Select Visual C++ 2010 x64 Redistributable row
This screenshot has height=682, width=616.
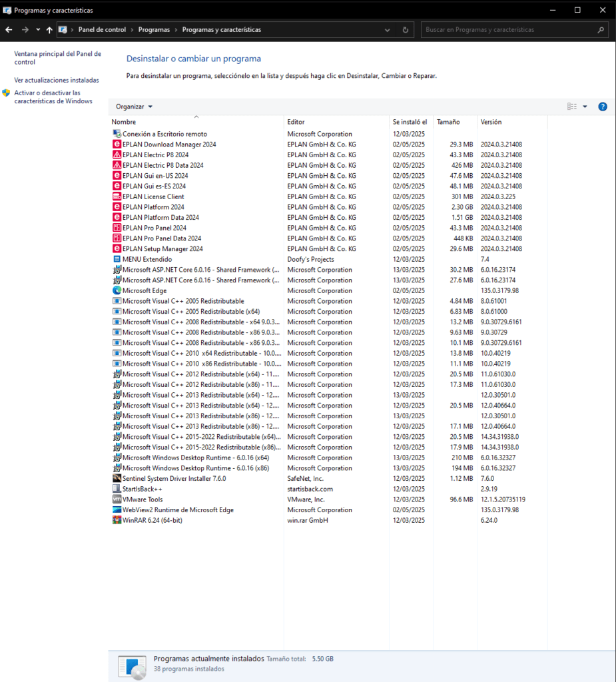pyautogui.click(x=328, y=353)
